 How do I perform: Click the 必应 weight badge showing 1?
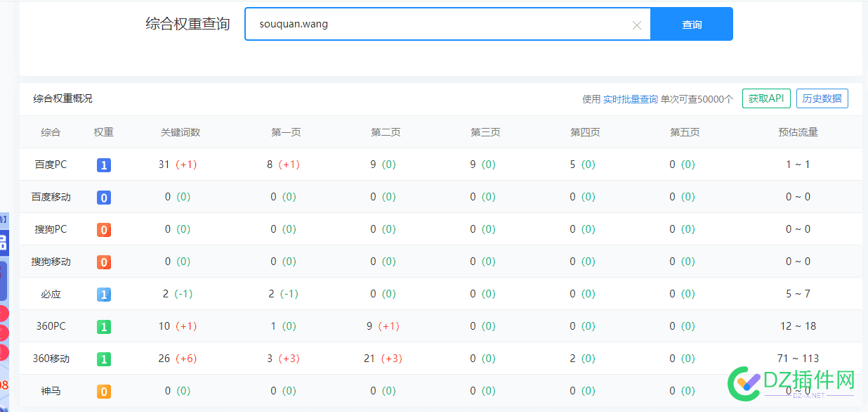point(103,294)
